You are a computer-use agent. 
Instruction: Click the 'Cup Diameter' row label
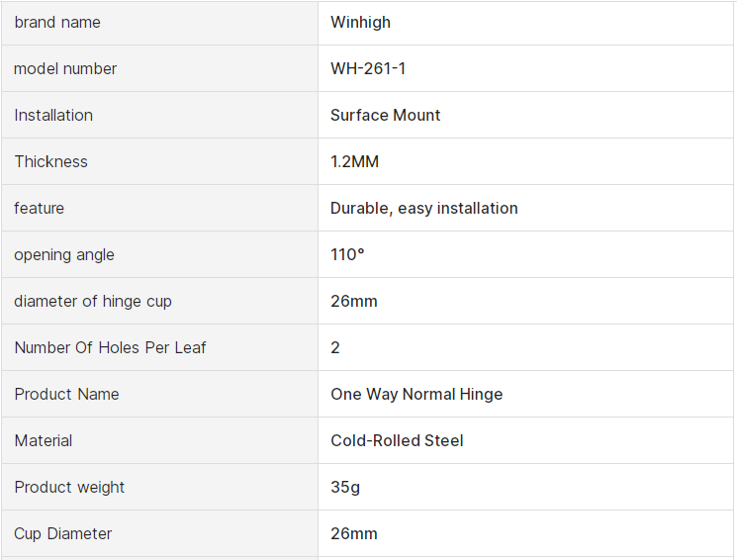tap(63, 533)
